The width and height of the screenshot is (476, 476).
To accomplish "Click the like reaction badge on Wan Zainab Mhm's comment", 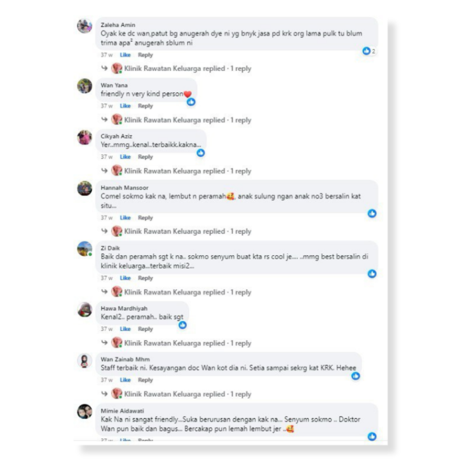I will (356, 376).
